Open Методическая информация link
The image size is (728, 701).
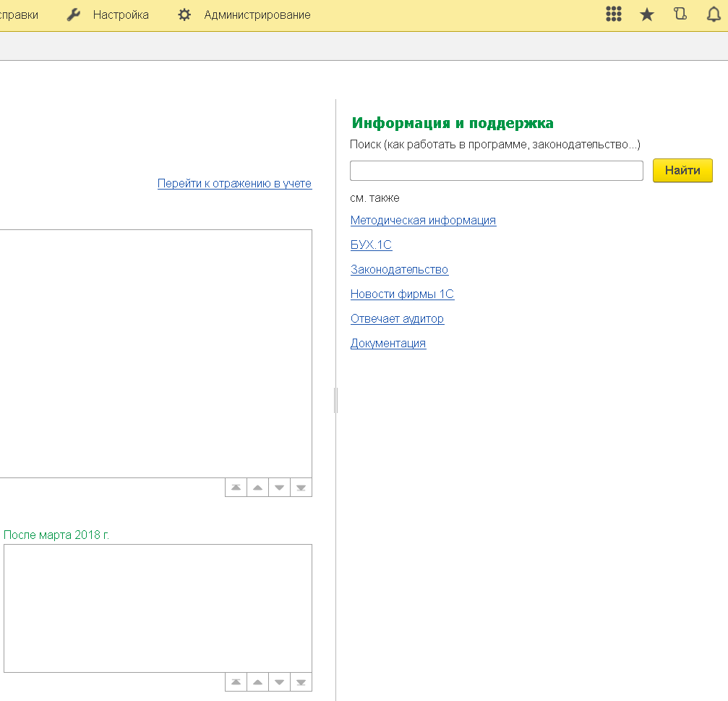click(423, 220)
